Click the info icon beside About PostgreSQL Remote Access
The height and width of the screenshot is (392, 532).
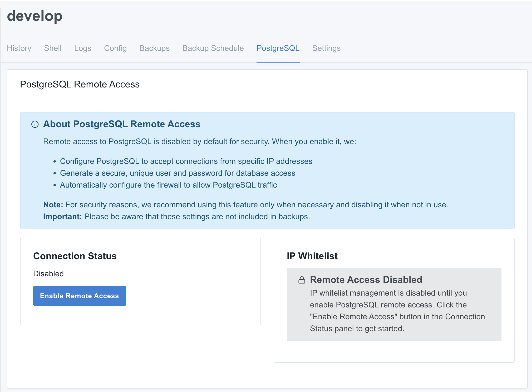pos(35,124)
